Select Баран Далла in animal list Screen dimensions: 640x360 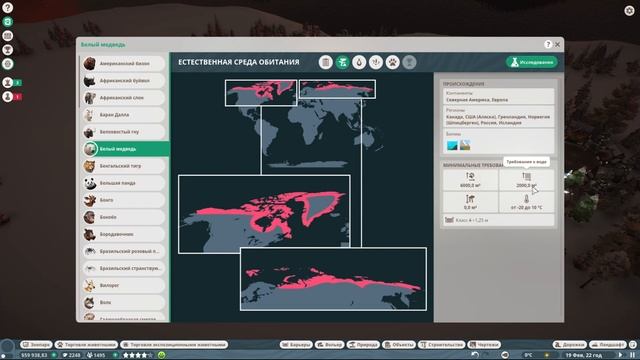point(124,115)
